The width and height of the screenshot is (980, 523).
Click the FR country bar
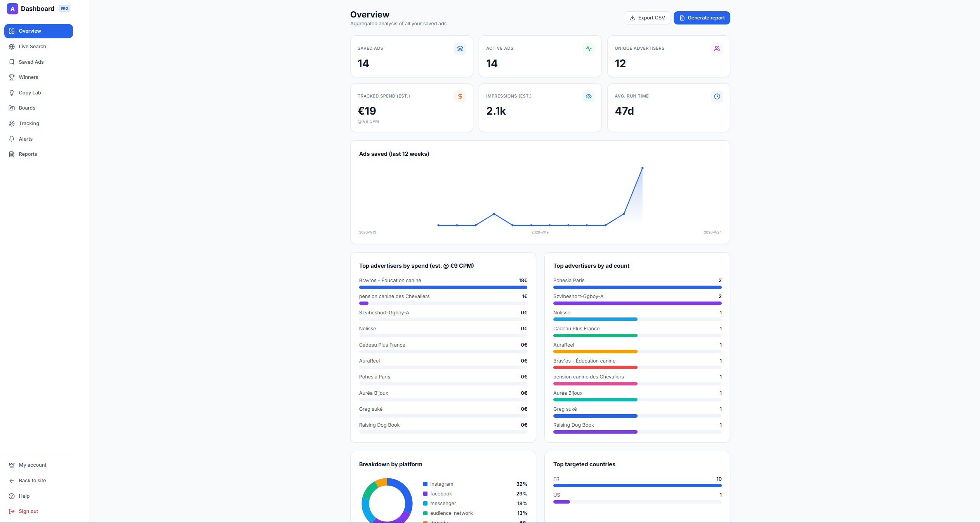click(x=638, y=486)
